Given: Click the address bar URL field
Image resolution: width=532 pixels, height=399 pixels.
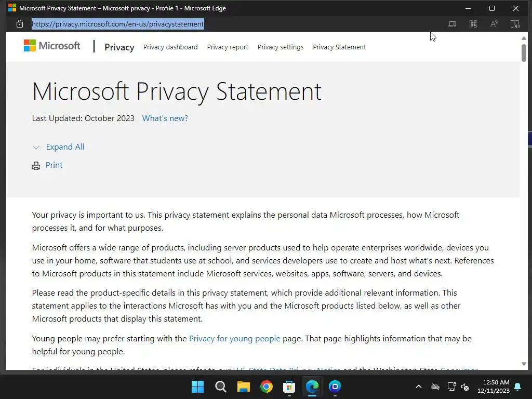Looking at the screenshot, I should pos(208,24).
